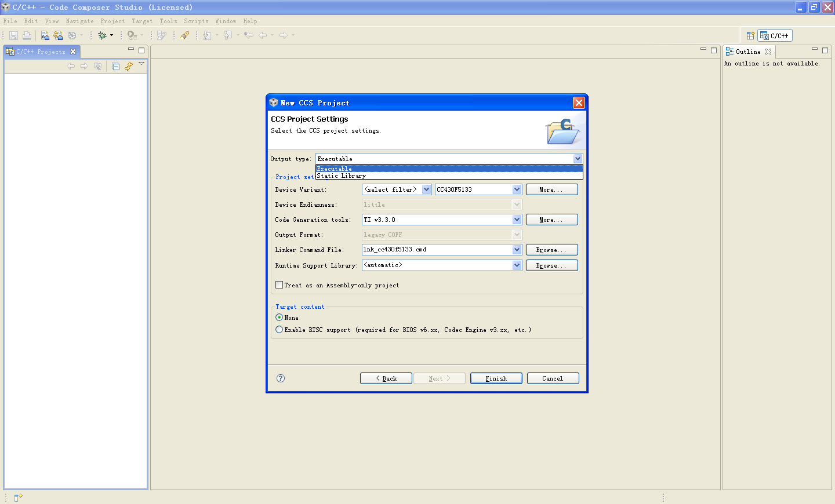Click the Previous Annotation toolbar icon

tap(228, 35)
